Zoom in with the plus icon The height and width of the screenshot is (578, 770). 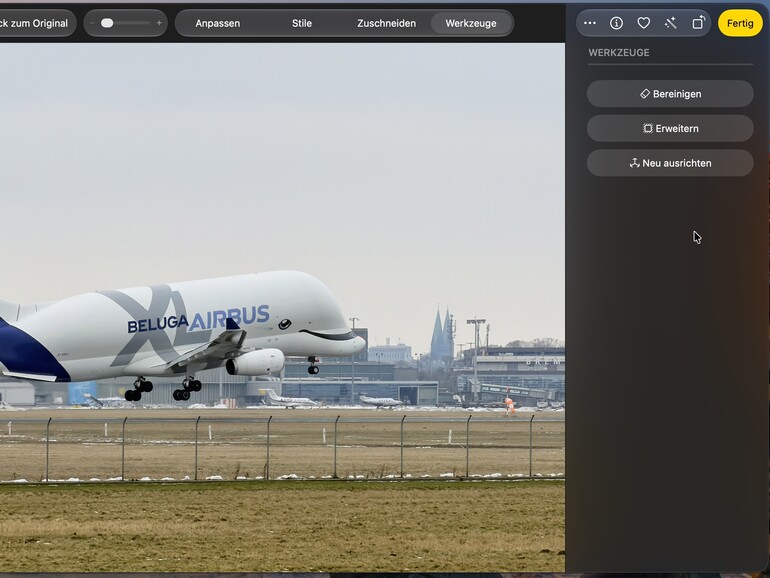159,23
